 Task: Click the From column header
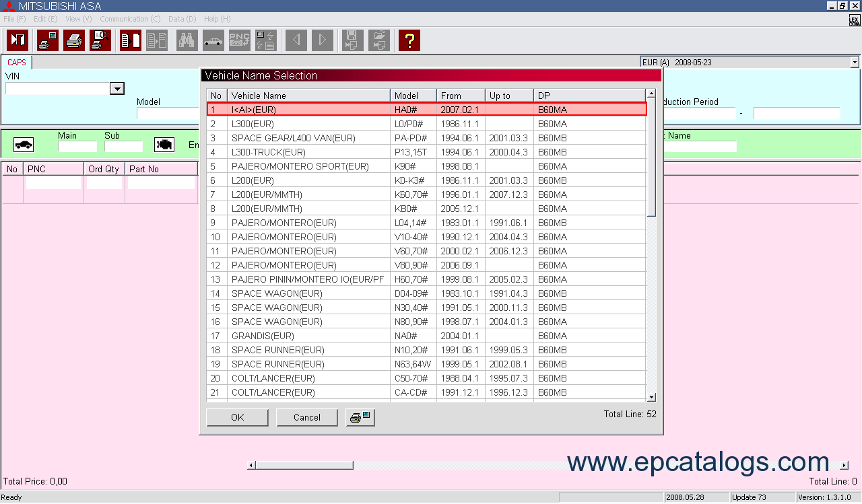(x=461, y=96)
